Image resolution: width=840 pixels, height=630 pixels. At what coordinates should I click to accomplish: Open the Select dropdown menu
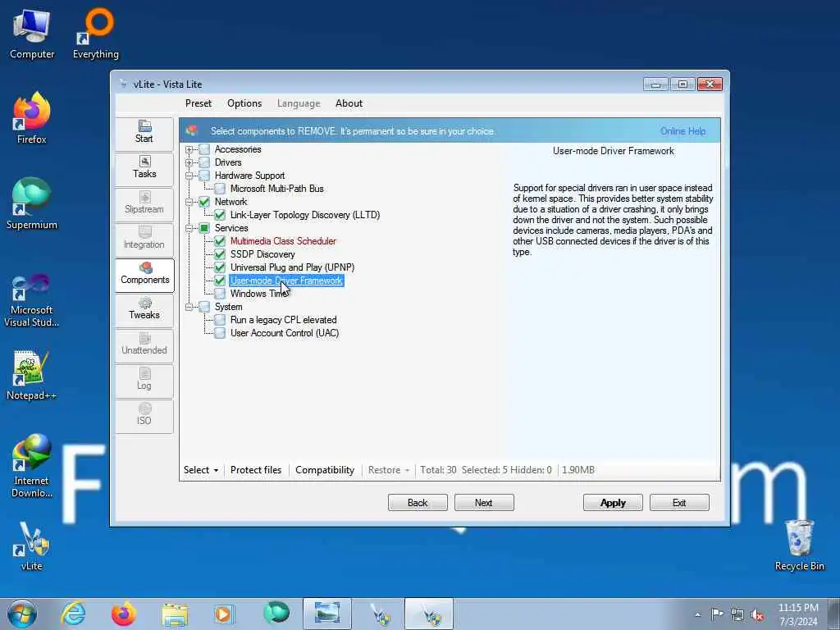pos(201,470)
